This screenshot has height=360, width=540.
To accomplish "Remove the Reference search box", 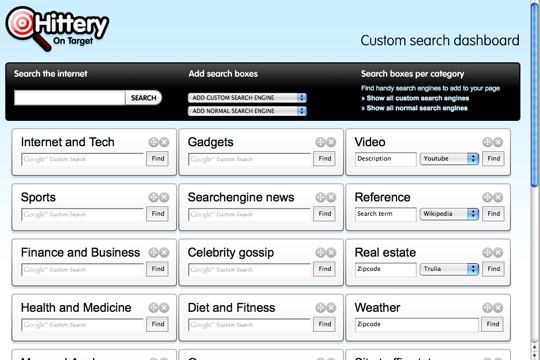I will [x=498, y=197].
